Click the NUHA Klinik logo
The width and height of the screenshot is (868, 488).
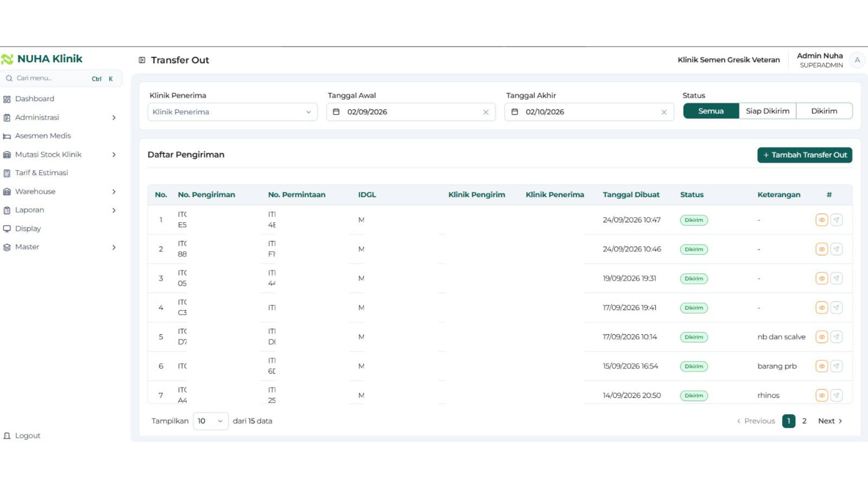(x=42, y=59)
